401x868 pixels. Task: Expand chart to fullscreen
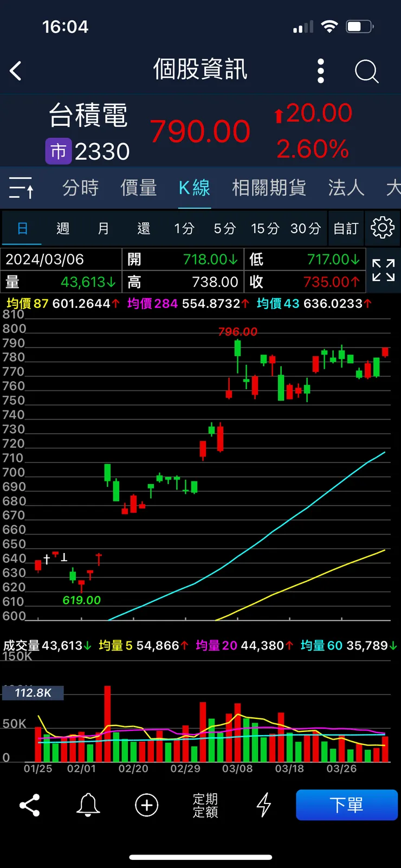click(x=383, y=270)
